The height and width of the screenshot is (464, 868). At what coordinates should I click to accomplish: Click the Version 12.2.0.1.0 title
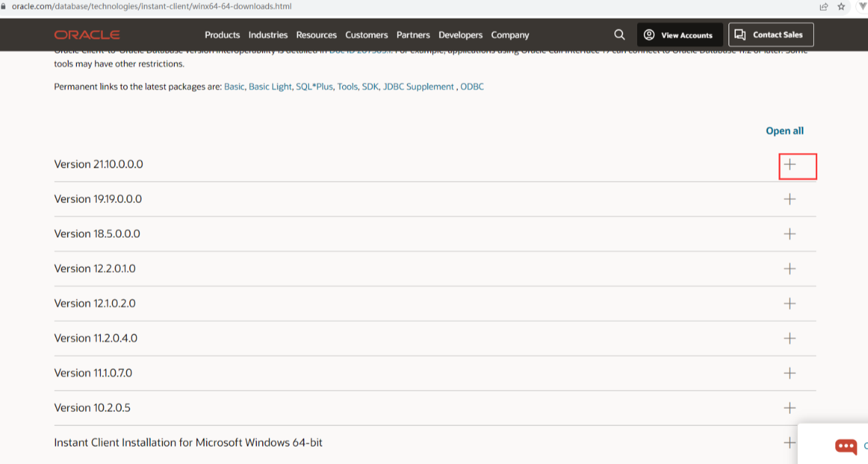95,268
